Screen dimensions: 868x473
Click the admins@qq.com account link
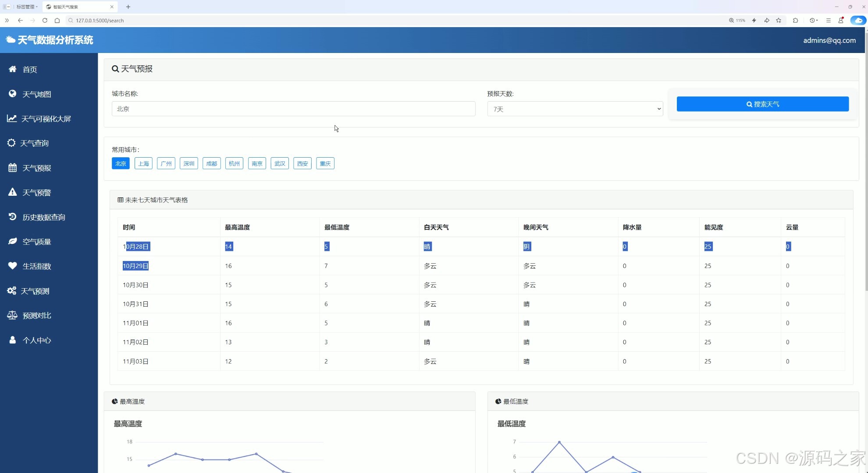coord(829,40)
